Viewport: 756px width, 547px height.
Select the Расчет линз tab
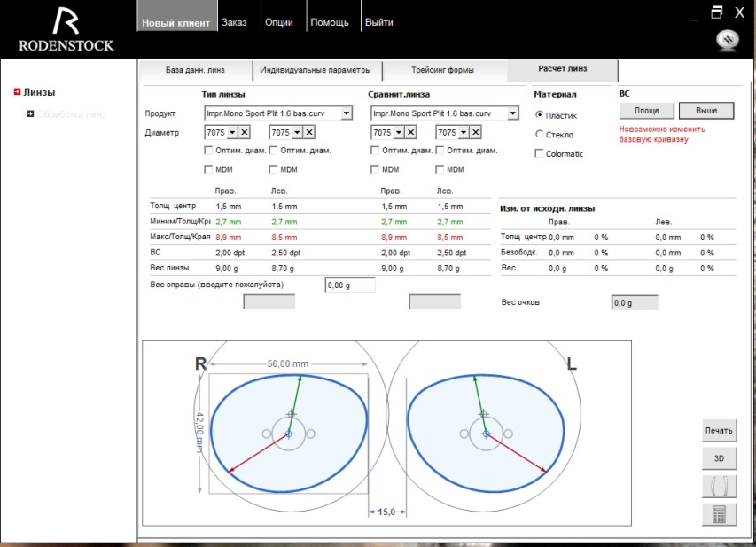click(x=563, y=69)
